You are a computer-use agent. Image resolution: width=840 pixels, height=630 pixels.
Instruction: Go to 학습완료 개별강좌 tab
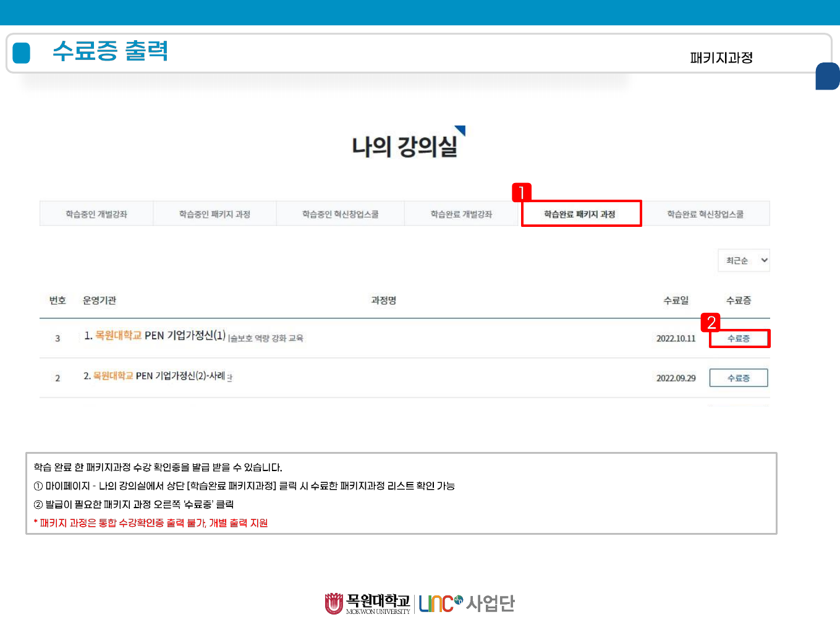tap(461, 214)
